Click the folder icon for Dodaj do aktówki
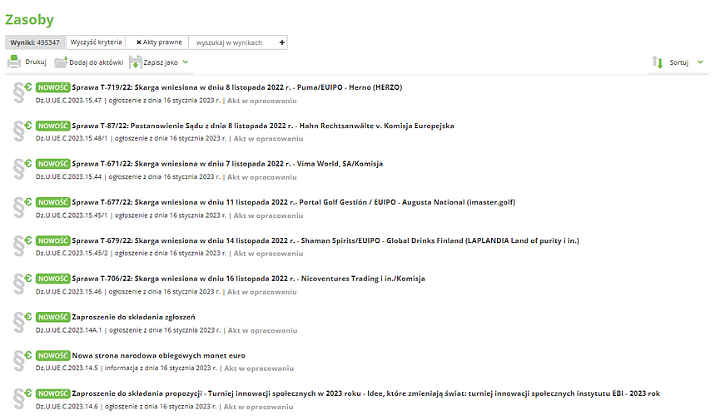The height and width of the screenshot is (420, 715). coord(61,62)
